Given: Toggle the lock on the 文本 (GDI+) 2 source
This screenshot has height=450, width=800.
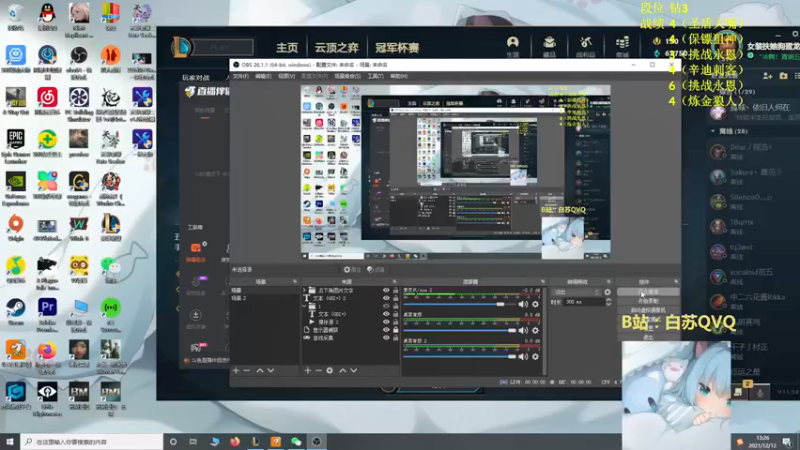Looking at the screenshot, I should tap(395, 298).
